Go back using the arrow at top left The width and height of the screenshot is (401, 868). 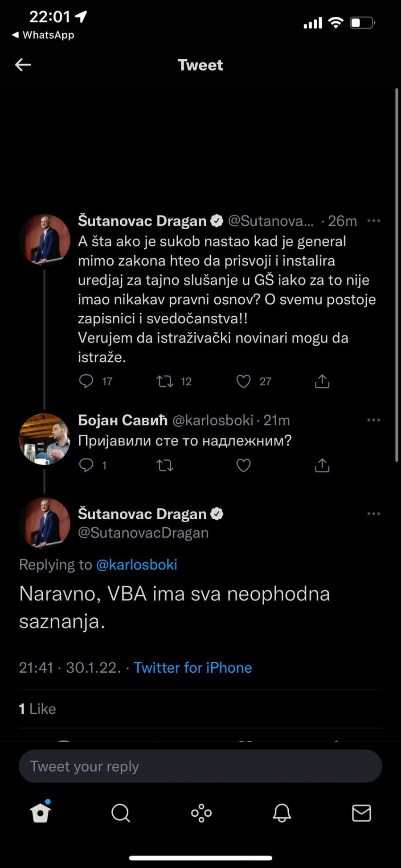tap(23, 64)
